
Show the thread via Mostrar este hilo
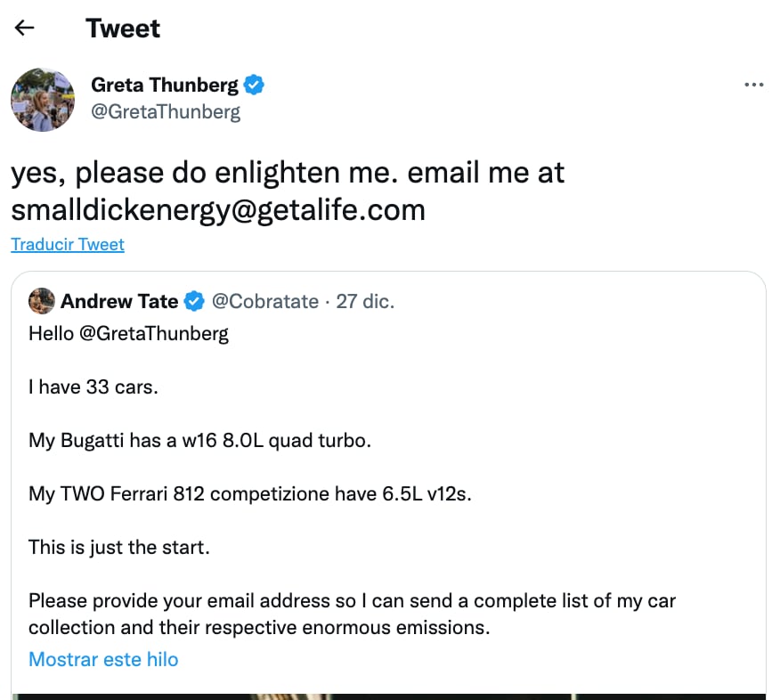(x=103, y=659)
